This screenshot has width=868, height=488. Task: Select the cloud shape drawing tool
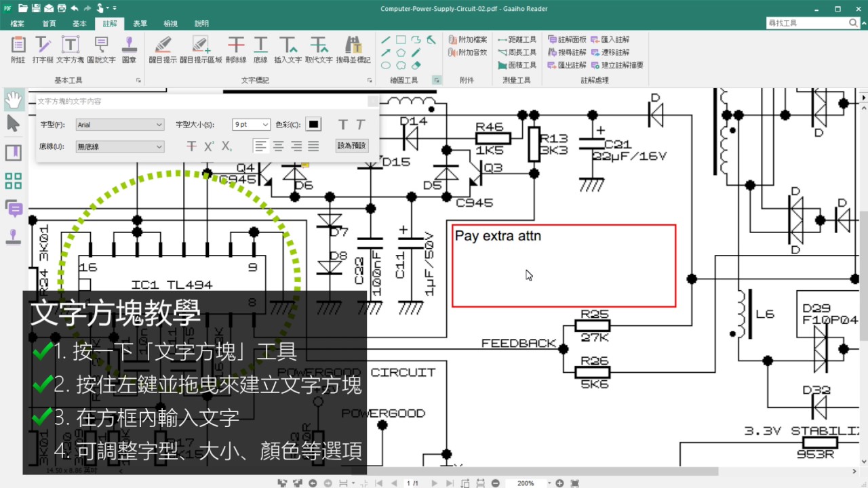click(401, 66)
